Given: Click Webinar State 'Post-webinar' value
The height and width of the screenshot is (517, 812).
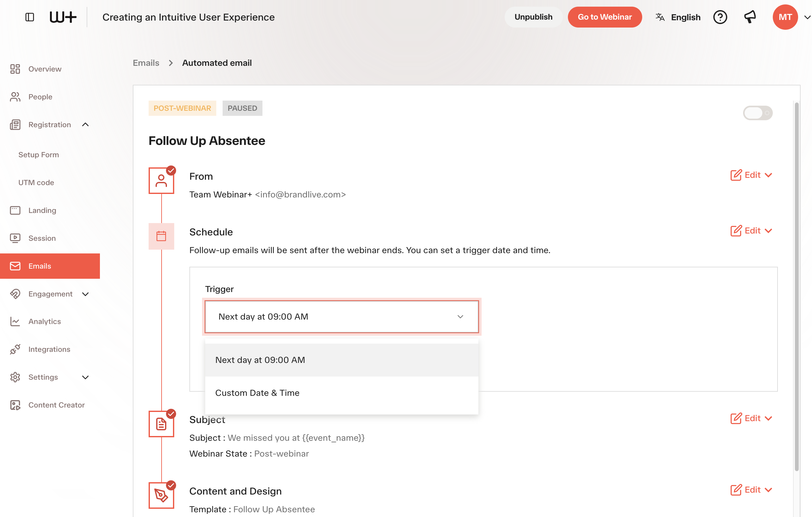Looking at the screenshot, I should [281, 454].
